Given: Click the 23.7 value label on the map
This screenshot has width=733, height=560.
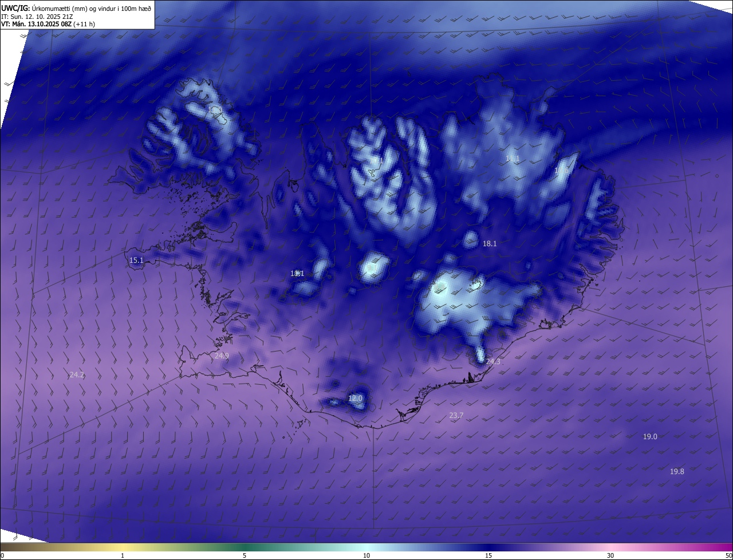Looking at the screenshot, I should [x=456, y=416].
